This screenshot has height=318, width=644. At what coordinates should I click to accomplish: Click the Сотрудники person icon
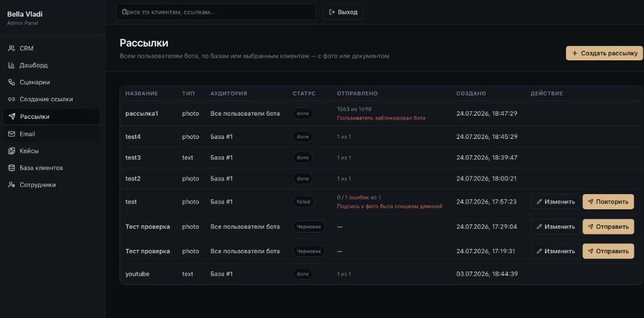coord(12,185)
